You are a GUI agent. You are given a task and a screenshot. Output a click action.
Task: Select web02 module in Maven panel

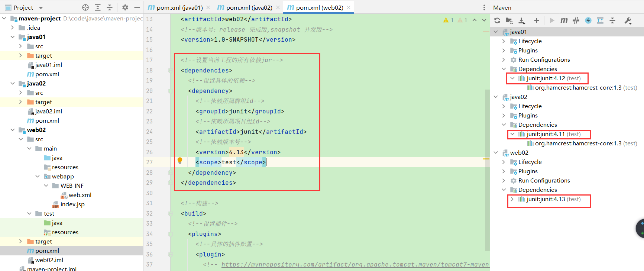click(515, 153)
